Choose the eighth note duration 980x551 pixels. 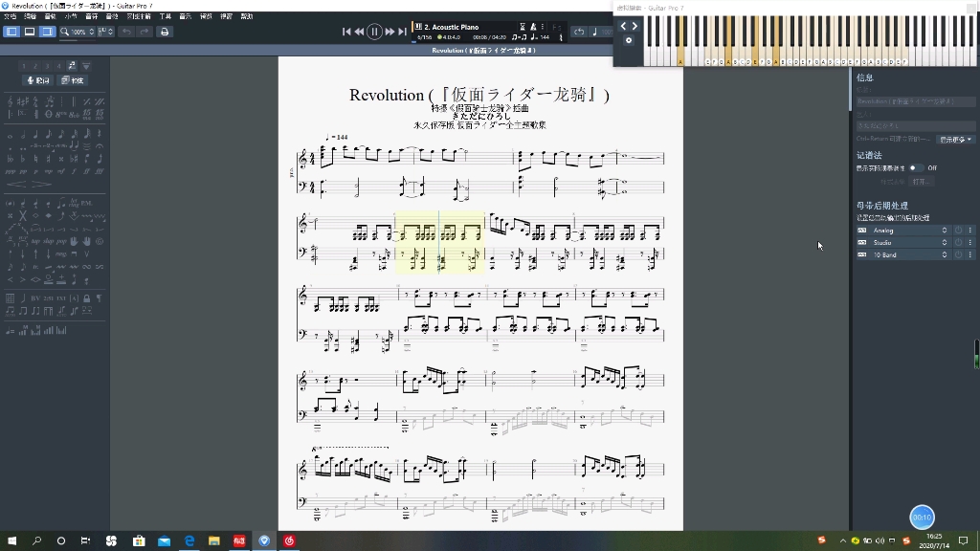[x=49, y=135]
